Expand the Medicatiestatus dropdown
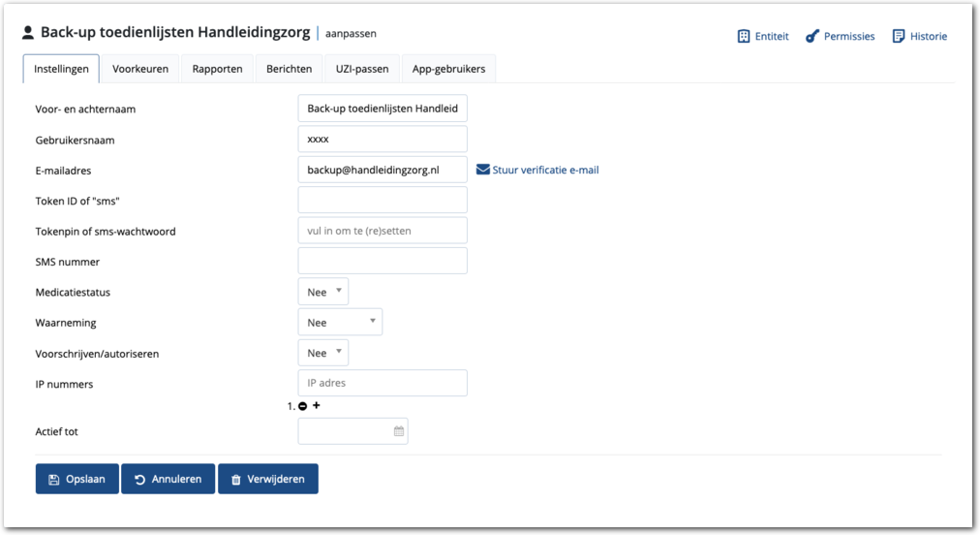This screenshot has width=980, height=535. click(x=323, y=292)
